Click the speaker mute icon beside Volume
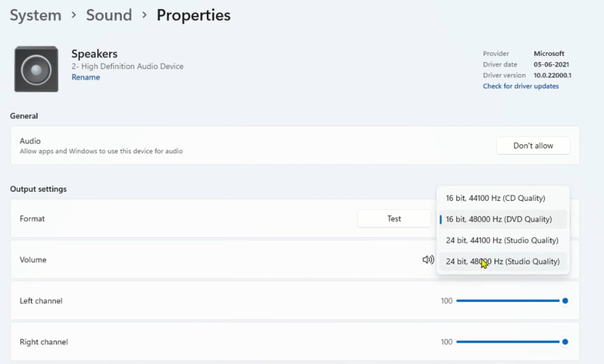Viewport: 604px width, 364px height. pyautogui.click(x=428, y=260)
